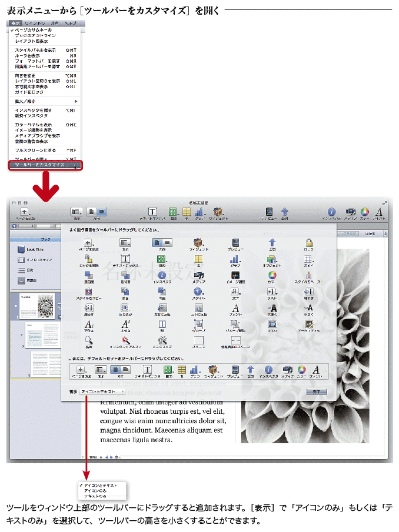Select page 1 thumbnail with flower image
This screenshot has height=532, width=399.
point(36,306)
